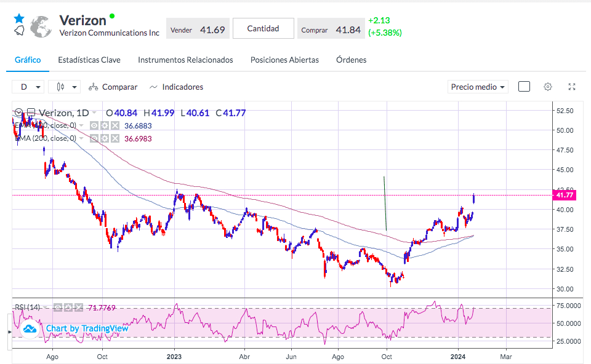The image size is (591, 364).
Task: Click the 2023 label on time axis
Action: (x=174, y=357)
